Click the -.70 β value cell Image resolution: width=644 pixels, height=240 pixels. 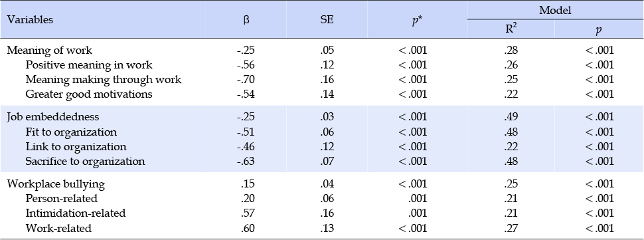(246, 80)
